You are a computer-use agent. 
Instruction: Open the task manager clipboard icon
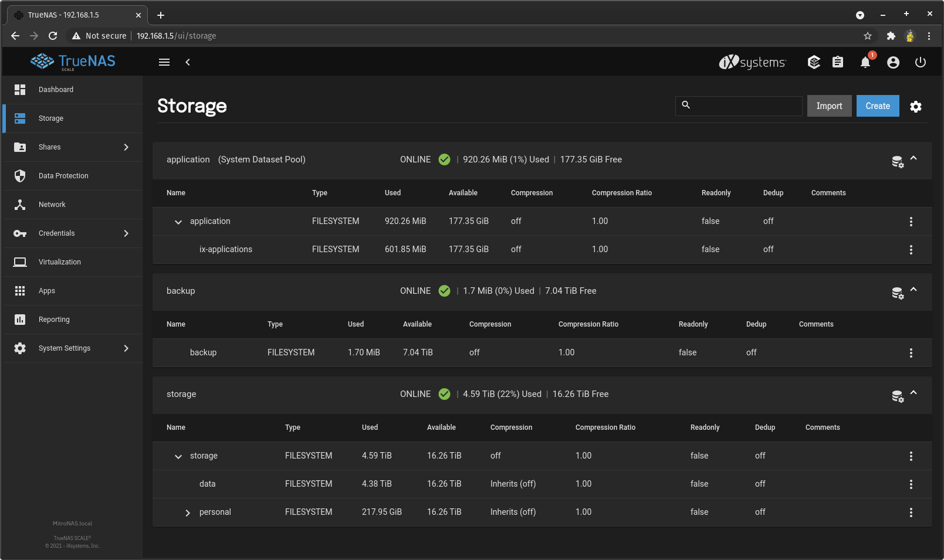coord(838,62)
